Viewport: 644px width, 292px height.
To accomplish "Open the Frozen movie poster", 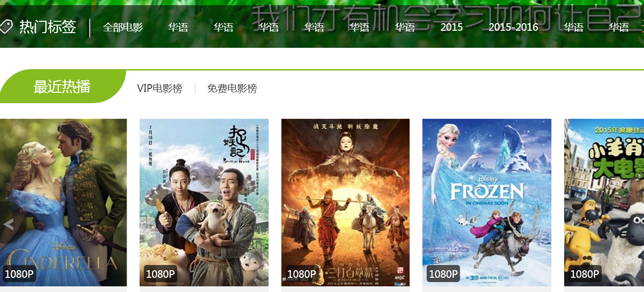I will (487, 203).
